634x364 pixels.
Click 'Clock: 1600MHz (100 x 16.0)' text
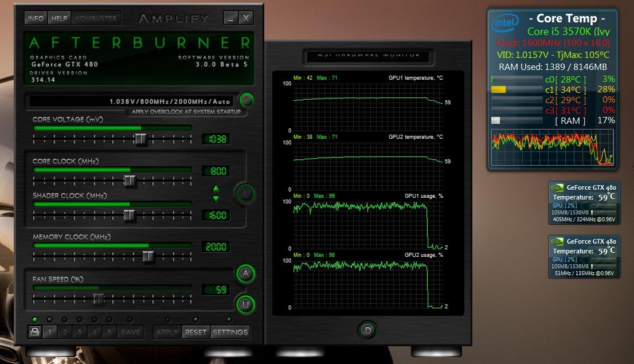coord(553,42)
